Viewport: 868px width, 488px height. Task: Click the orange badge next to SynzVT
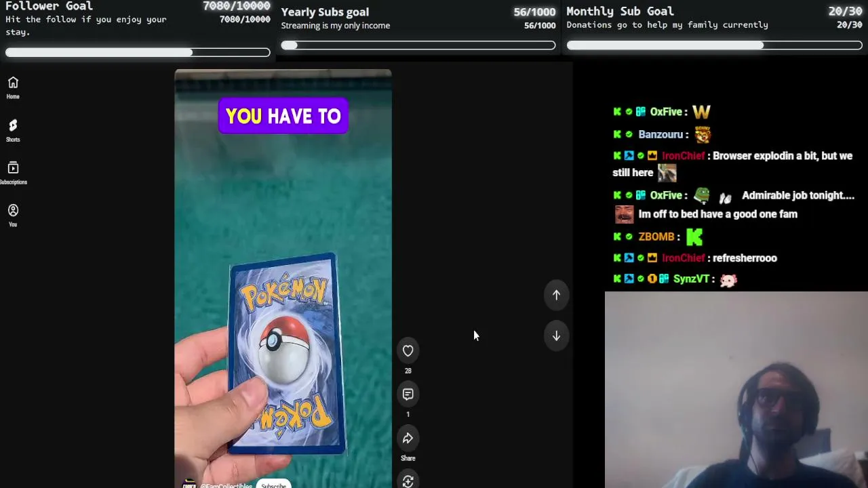(x=652, y=279)
